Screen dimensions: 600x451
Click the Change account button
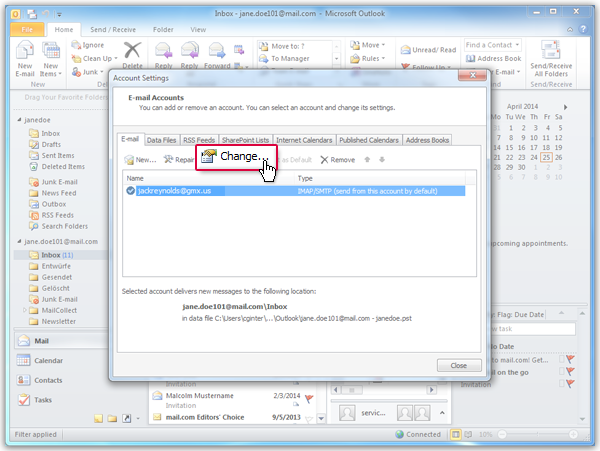[233, 158]
